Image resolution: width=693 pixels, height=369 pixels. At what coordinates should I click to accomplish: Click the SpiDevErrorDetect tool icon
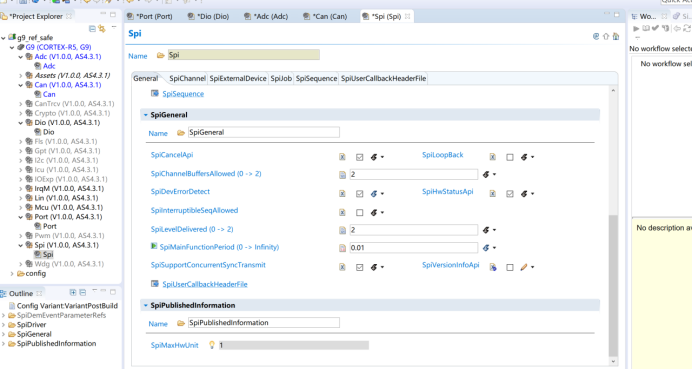[x=374, y=194]
